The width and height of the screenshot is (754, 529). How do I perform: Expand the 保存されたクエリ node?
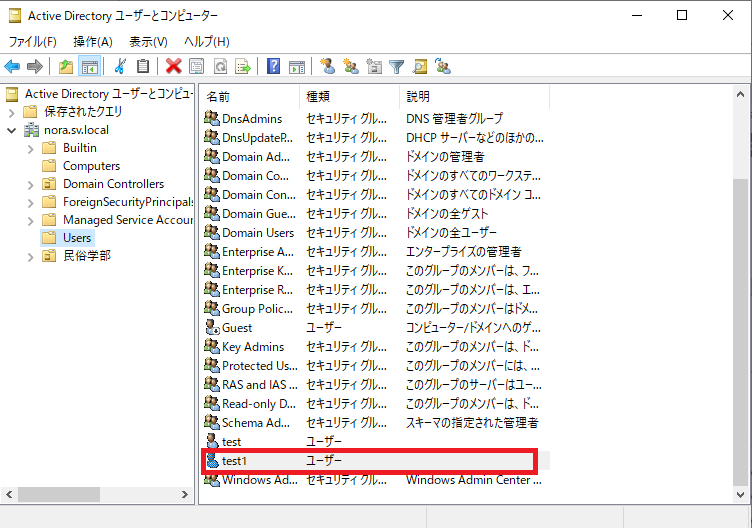tap(12, 113)
